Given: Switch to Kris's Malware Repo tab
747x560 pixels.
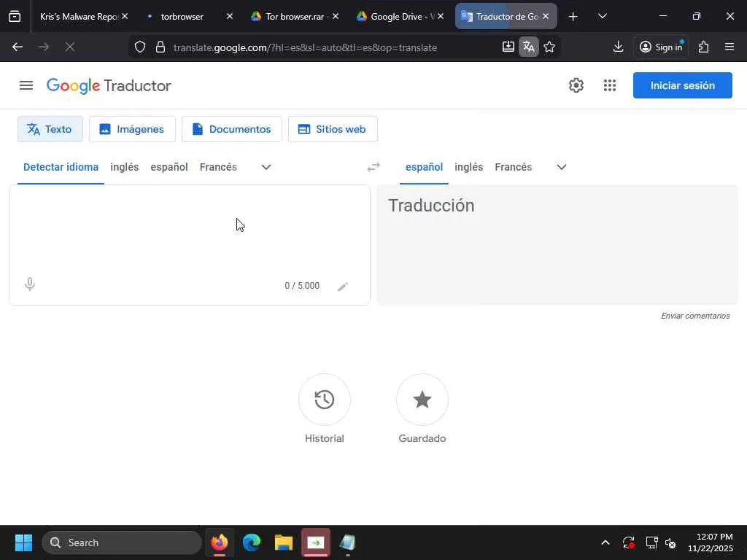Looking at the screenshot, I should [x=79, y=16].
